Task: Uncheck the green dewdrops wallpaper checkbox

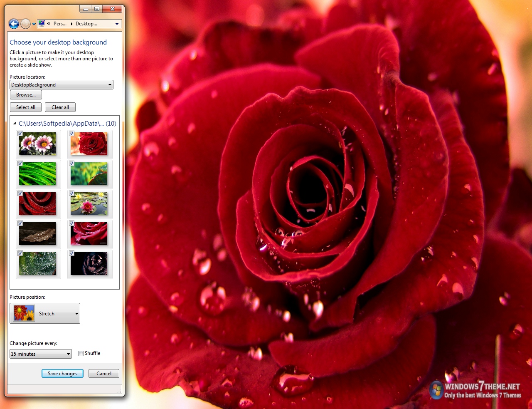Action: coord(20,253)
